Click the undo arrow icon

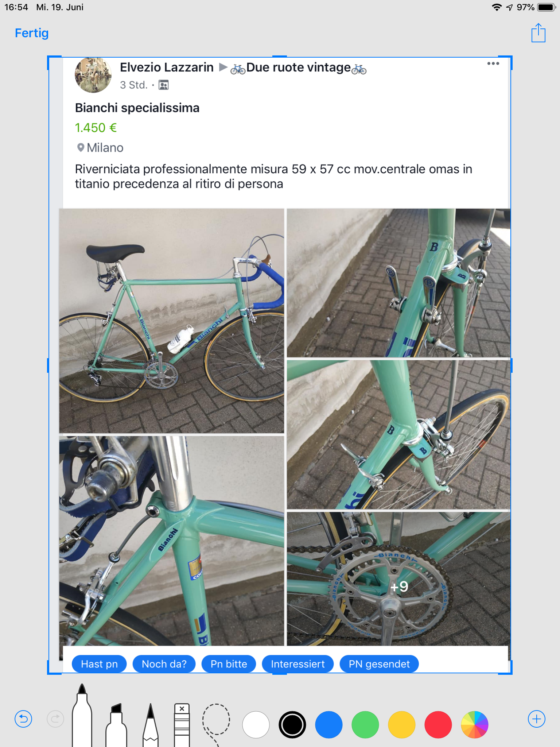tap(23, 719)
